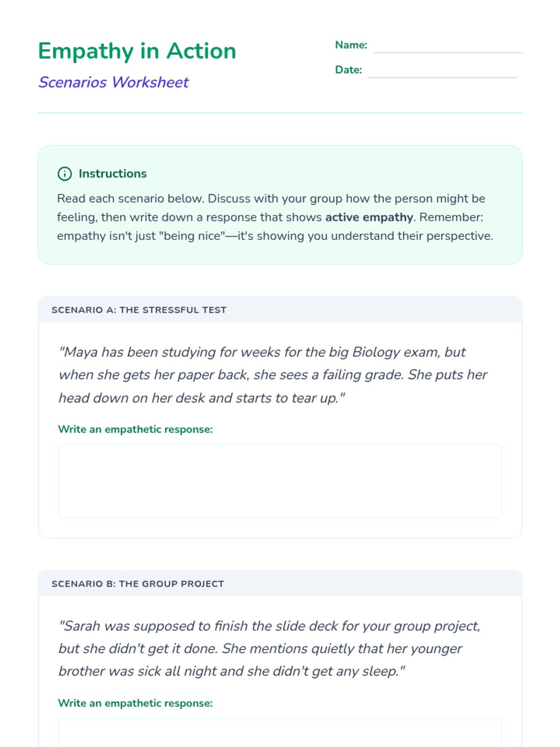Screen dimensions: 560x747
Task: Click the "Date:" label
Action: 348,70
